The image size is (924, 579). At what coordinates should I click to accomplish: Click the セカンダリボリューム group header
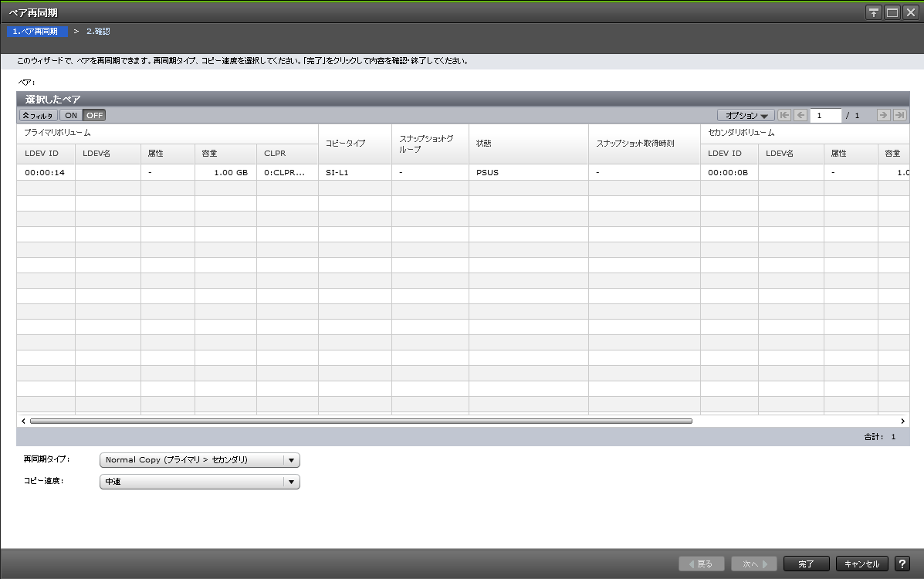point(805,134)
